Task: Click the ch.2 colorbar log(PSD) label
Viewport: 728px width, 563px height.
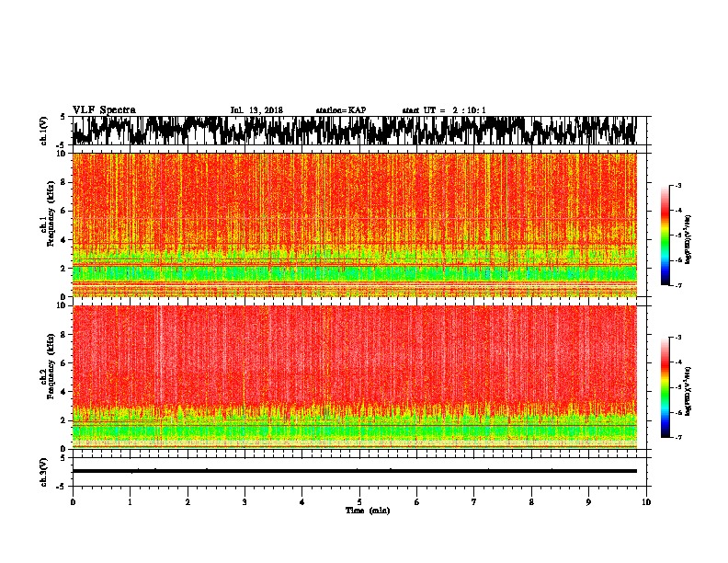Action: (688, 391)
